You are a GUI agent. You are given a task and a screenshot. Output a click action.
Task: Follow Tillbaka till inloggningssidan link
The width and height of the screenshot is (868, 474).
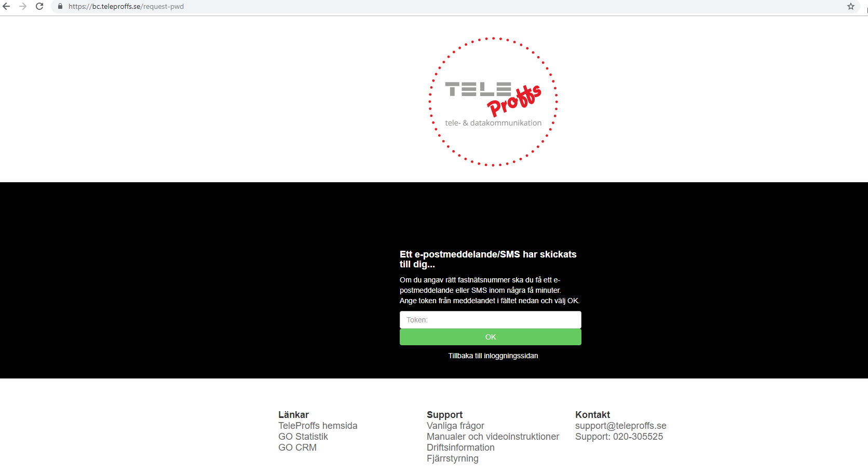pyautogui.click(x=493, y=356)
